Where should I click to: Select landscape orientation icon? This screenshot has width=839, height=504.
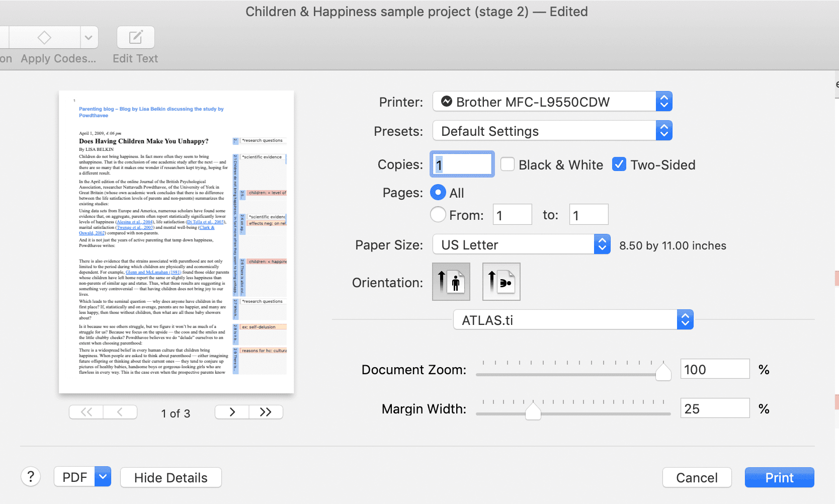point(501,282)
